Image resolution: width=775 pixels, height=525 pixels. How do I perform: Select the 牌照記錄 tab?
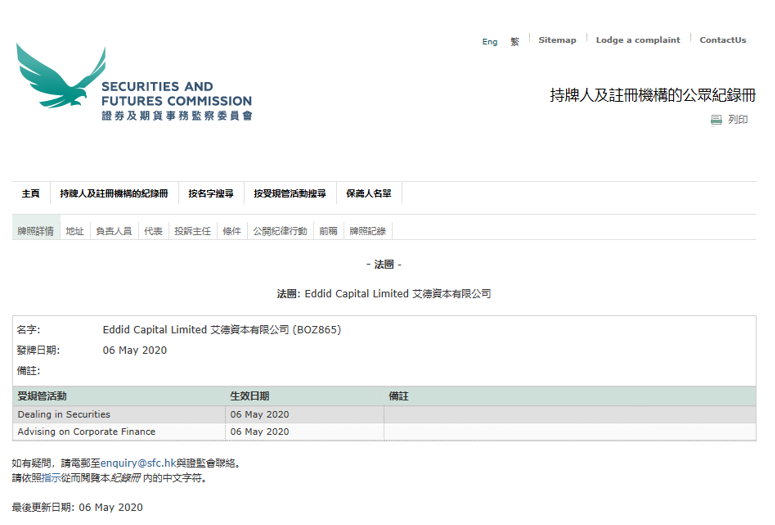(x=368, y=231)
